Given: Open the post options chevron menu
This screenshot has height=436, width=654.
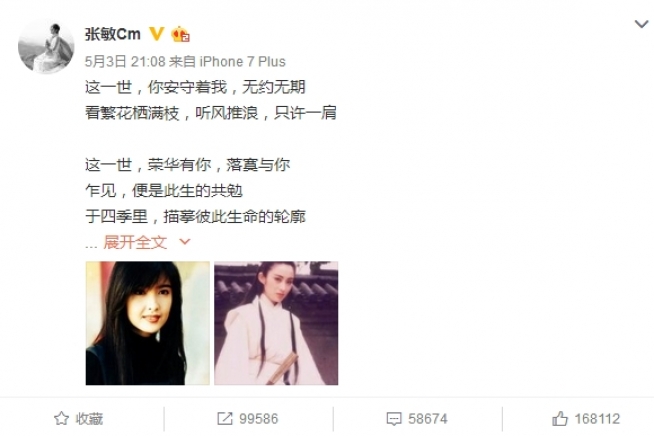Looking at the screenshot, I should click(x=641, y=24).
